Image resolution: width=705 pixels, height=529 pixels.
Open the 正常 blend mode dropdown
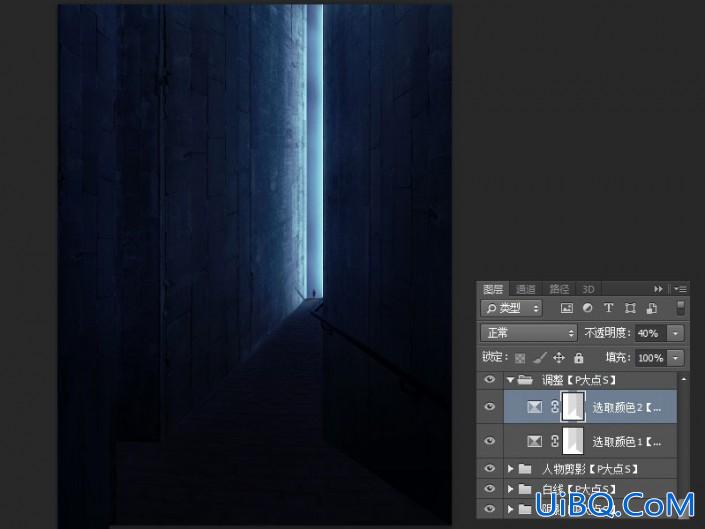pyautogui.click(x=529, y=333)
